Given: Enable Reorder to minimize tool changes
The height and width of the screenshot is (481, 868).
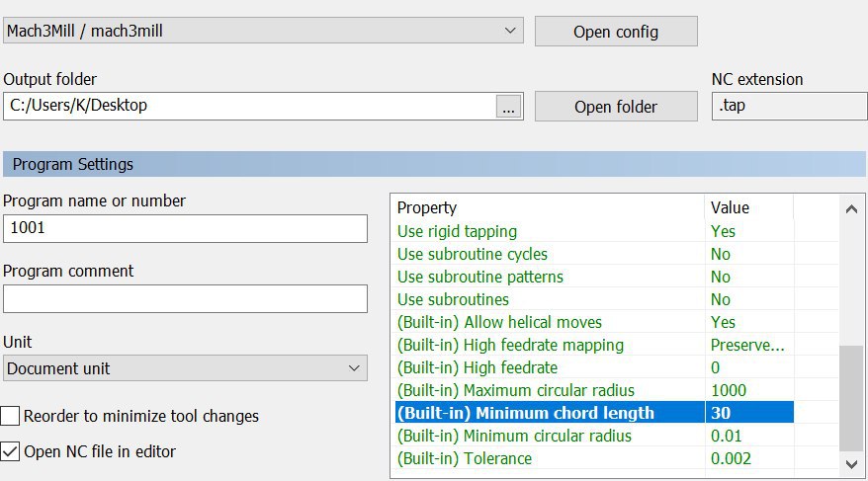Looking at the screenshot, I should (x=10, y=416).
